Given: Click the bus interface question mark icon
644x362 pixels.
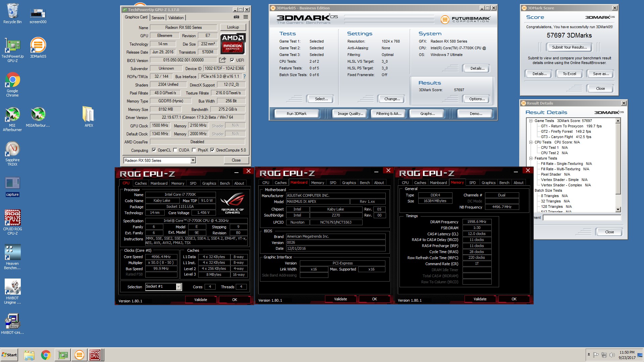Looking at the screenshot, I should pos(245,76).
